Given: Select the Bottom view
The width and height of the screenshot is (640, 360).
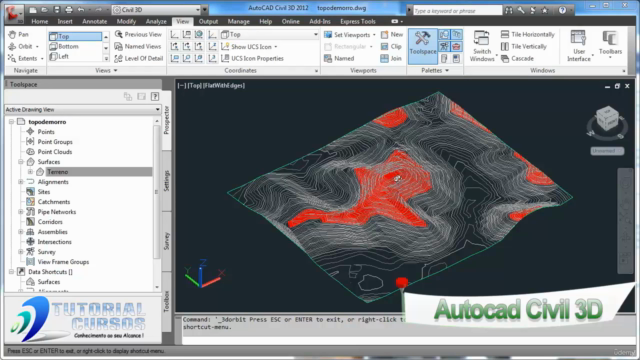Looking at the screenshot, I should click(x=75, y=47).
